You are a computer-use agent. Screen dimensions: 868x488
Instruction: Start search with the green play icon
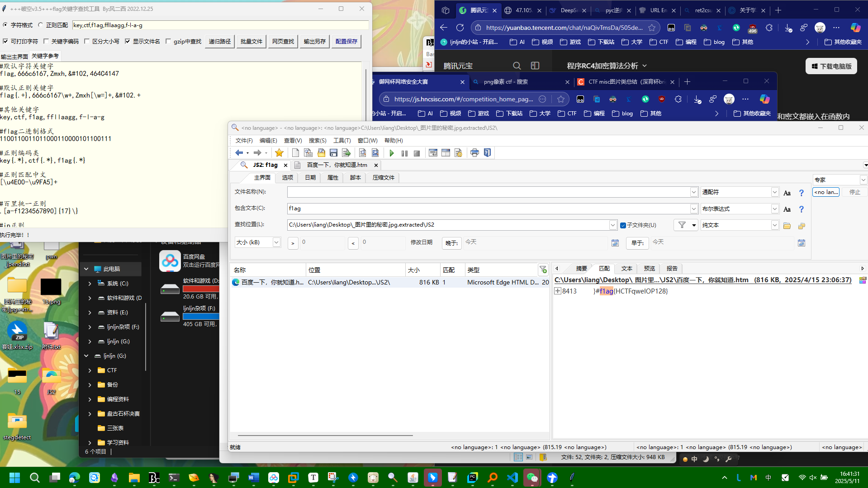392,153
